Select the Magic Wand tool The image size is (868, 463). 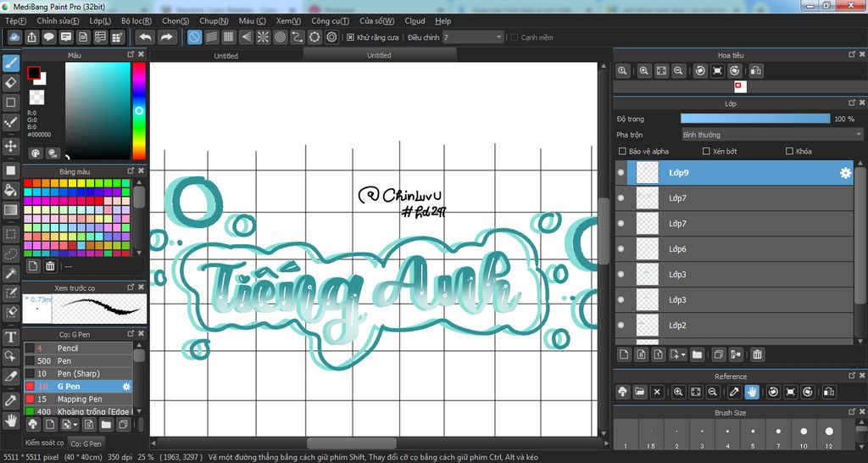pos(10,273)
